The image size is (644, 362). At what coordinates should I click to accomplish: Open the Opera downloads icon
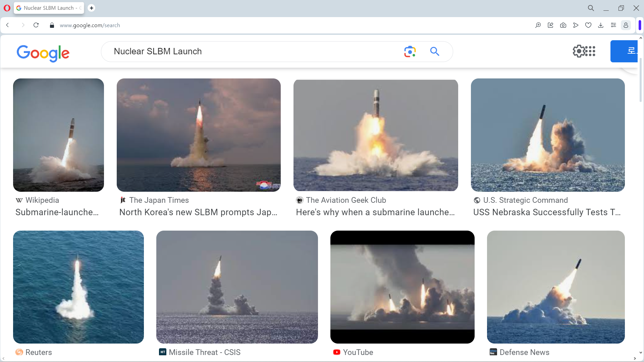pyautogui.click(x=601, y=25)
